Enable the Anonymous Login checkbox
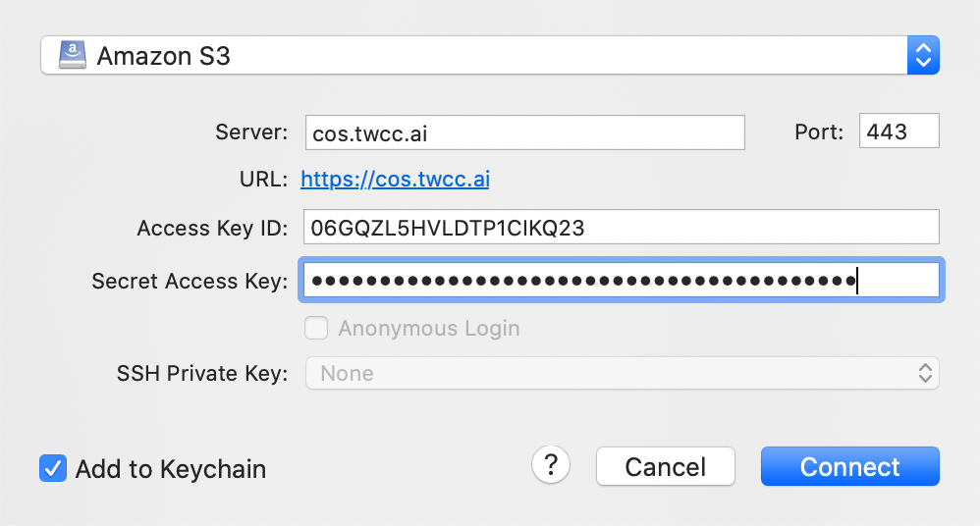 coord(316,328)
